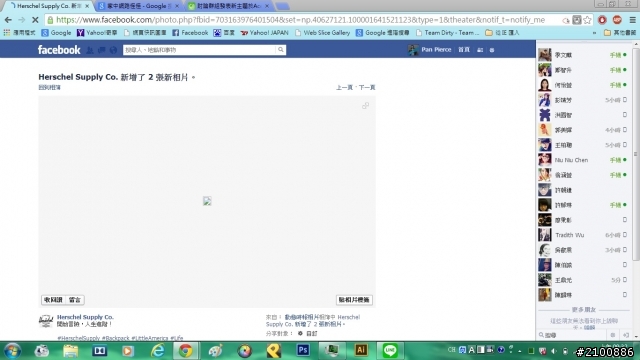Click the chat sidebar scrollbar

pyautogui.click(x=636, y=155)
